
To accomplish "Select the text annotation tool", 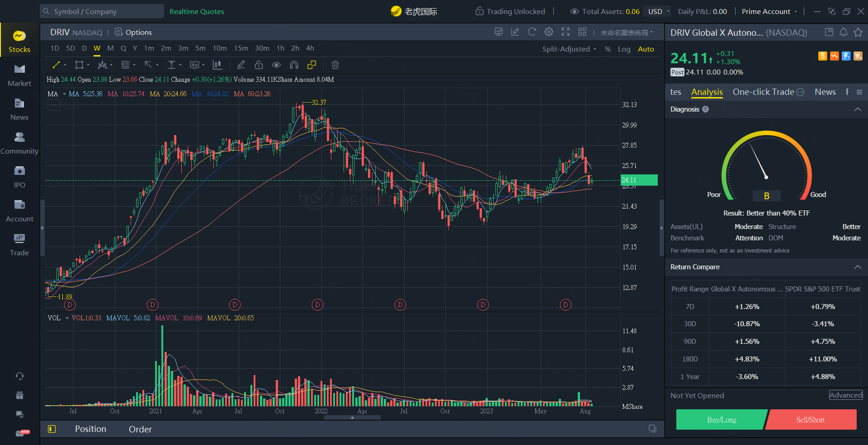I will 194,65.
